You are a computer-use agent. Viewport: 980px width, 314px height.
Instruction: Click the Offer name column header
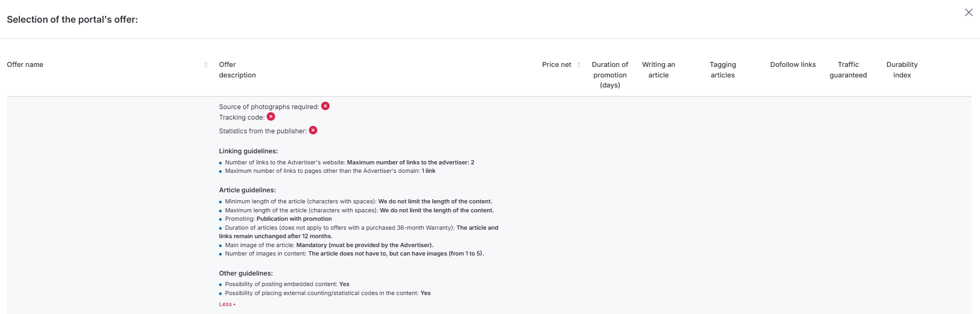click(x=25, y=65)
